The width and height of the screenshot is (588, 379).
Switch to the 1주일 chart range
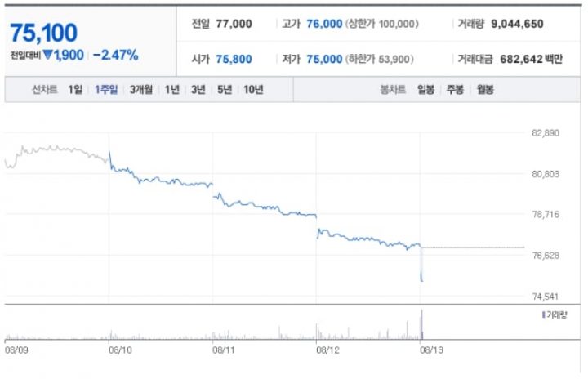[106, 90]
